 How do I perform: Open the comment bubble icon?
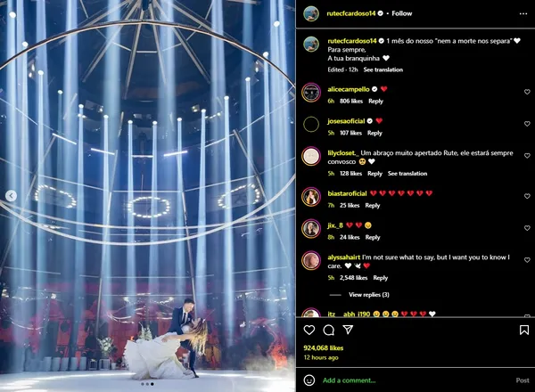328,330
